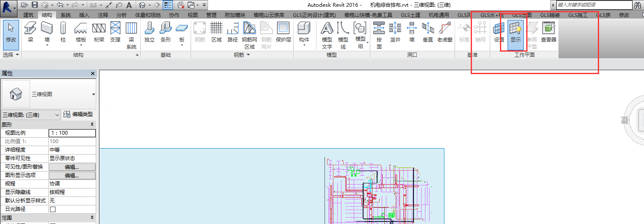Open the customize quick access toolbar arrow
This screenshot has width=644, height=224.
(205, 5)
